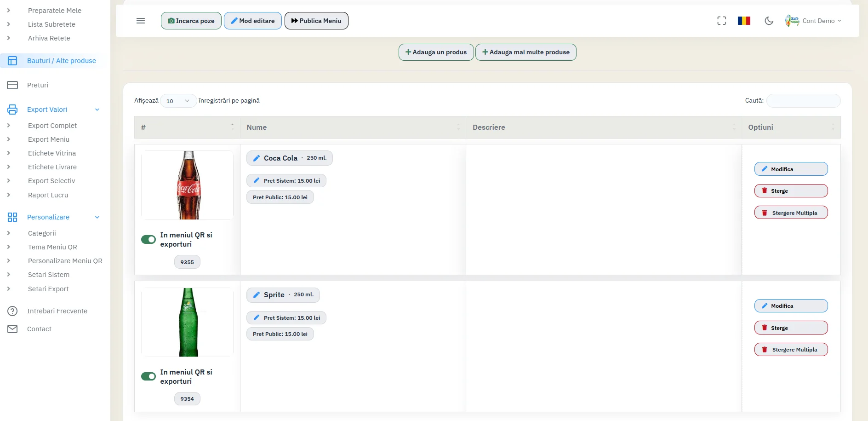Open the records-per-page dropdown
The width and height of the screenshot is (868, 421).
tap(178, 101)
